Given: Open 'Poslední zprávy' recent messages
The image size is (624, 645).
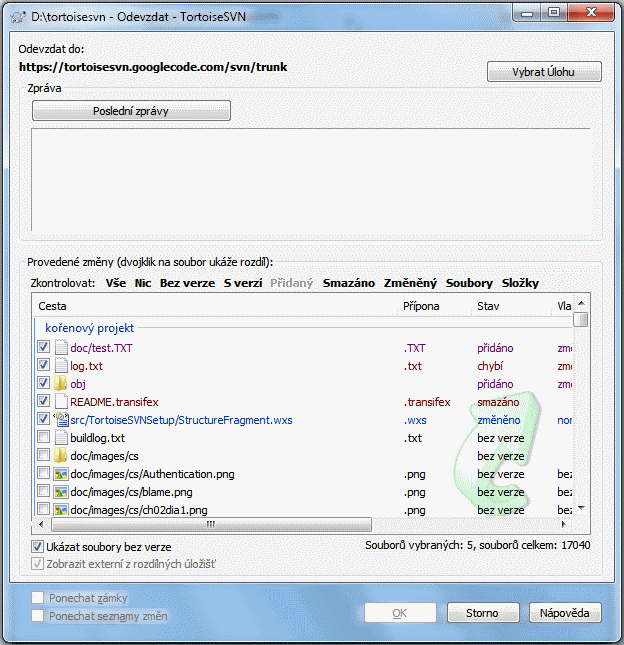Looking at the screenshot, I should coord(131,111).
